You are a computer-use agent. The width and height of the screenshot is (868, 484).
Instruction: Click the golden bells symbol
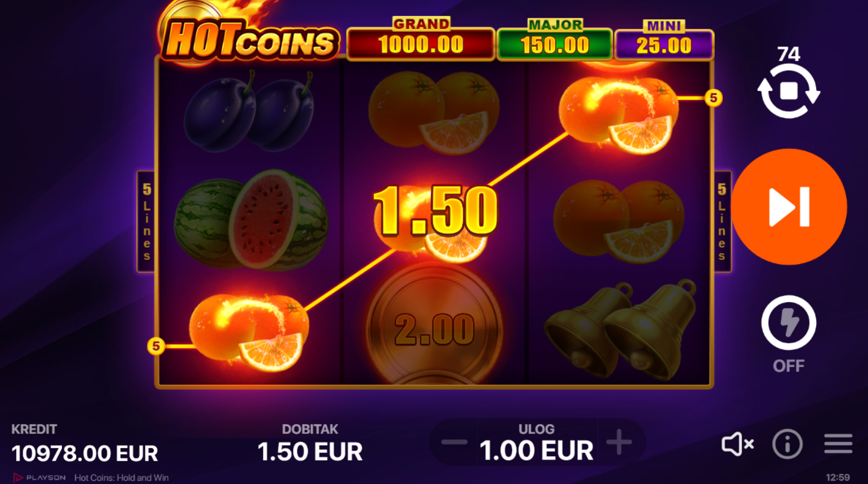click(x=621, y=330)
